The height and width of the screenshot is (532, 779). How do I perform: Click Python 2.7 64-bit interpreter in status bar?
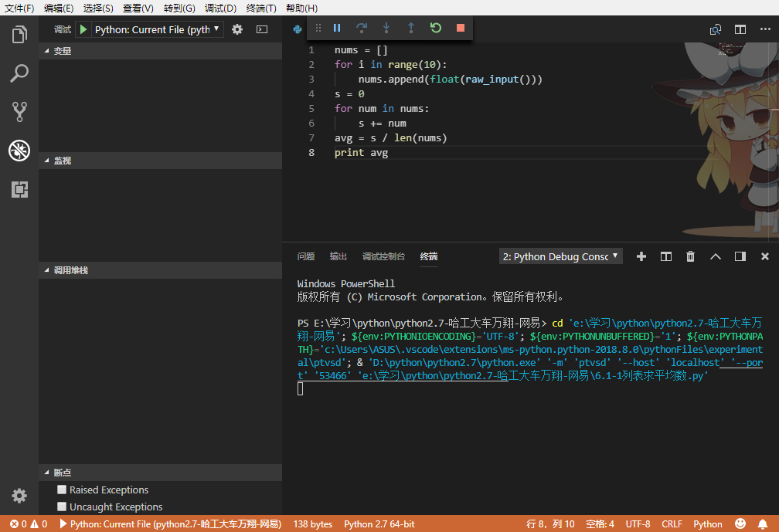(x=379, y=524)
